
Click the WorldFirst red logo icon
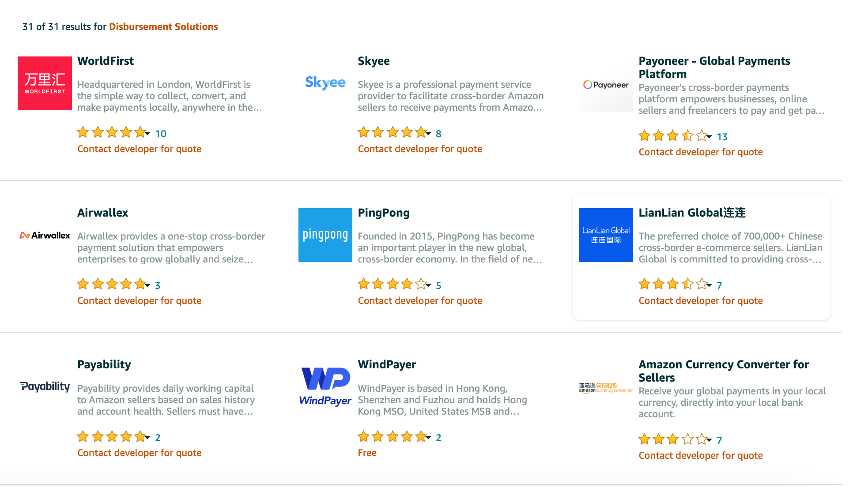pyautogui.click(x=45, y=83)
